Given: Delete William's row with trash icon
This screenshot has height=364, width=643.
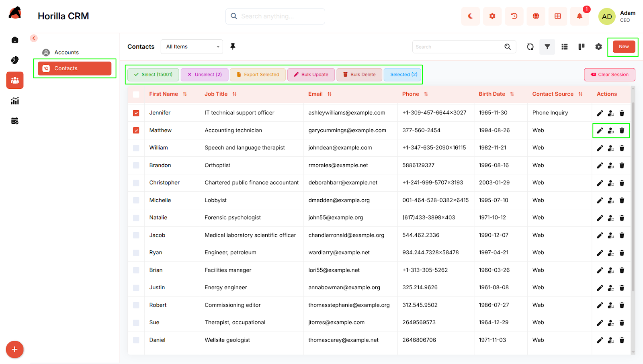Looking at the screenshot, I should [622, 148].
